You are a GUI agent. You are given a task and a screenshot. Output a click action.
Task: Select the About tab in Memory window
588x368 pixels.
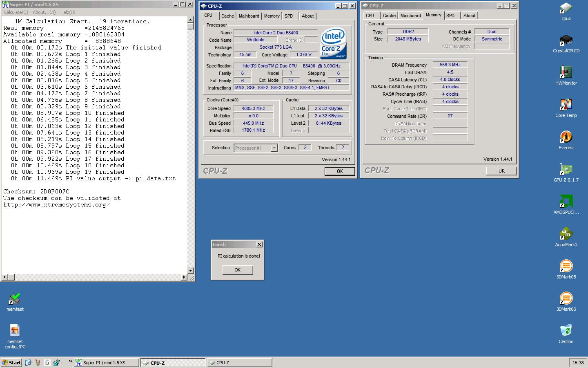(470, 16)
